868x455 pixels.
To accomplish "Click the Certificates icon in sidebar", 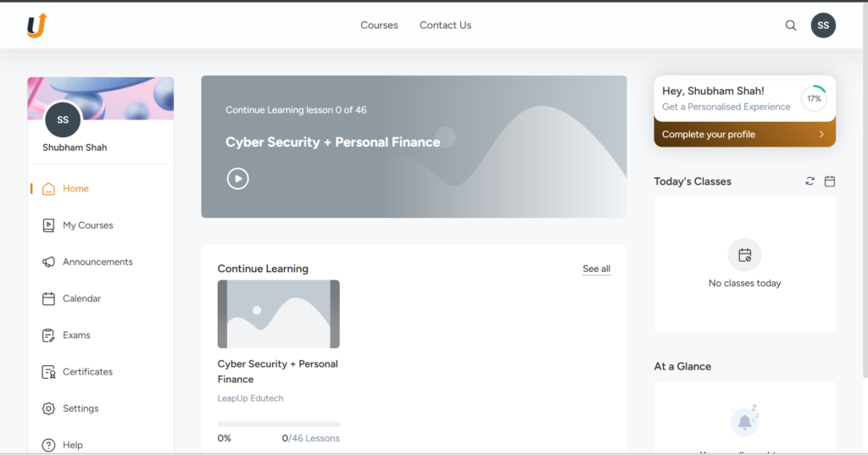I will (48, 372).
